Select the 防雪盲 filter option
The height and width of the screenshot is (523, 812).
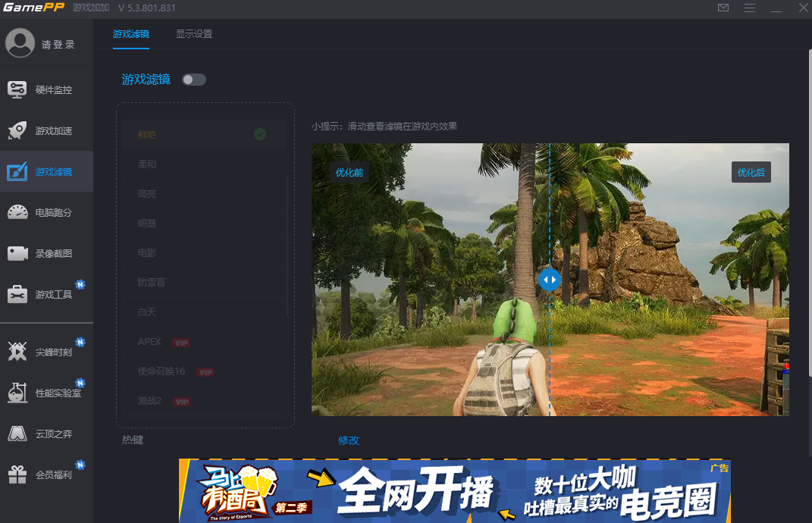click(x=152, y=282)
